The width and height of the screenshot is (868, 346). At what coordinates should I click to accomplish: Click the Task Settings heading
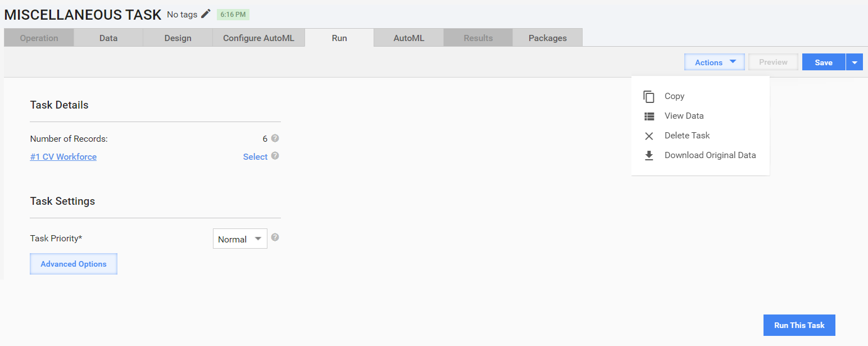pyautogui.click(x=62, y=201)
